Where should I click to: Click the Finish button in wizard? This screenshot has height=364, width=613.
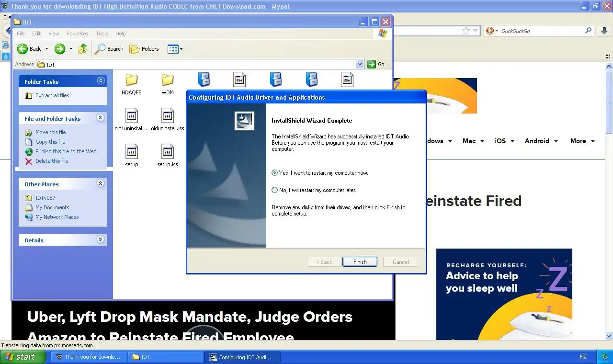click(360, 262)
